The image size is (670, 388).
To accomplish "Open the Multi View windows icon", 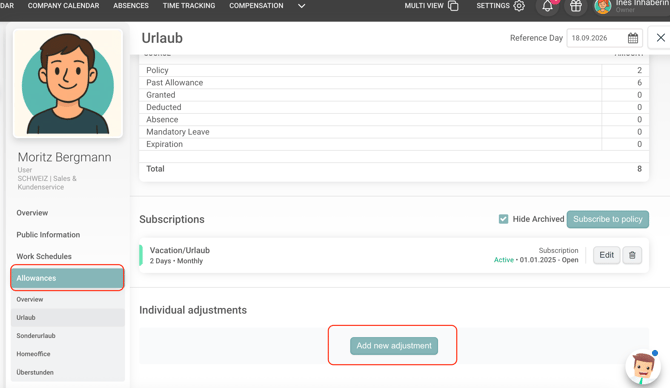I will [453, 6].
